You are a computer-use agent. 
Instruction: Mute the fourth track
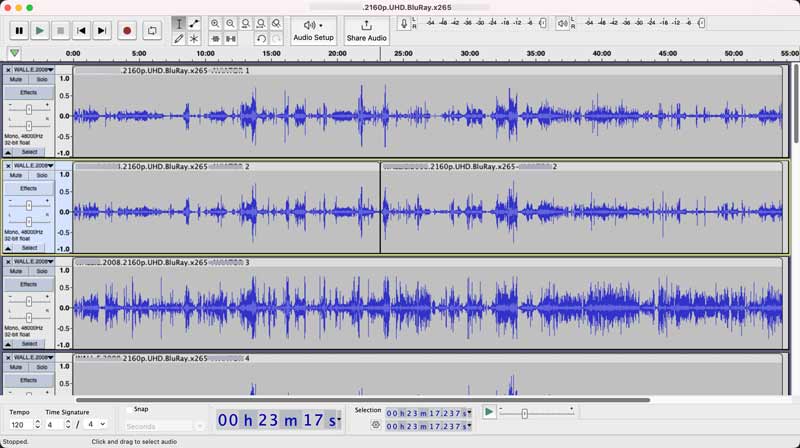(16, 367)
